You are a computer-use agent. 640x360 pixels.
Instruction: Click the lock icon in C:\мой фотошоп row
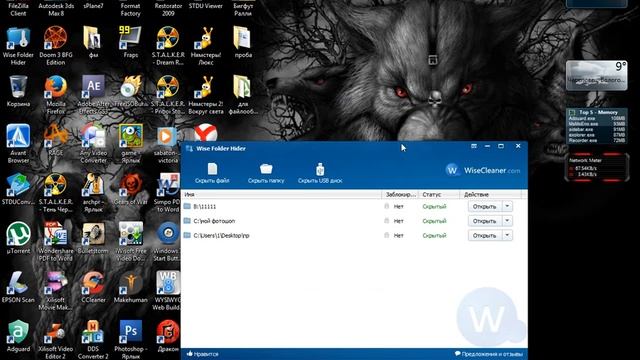(387, 221)
